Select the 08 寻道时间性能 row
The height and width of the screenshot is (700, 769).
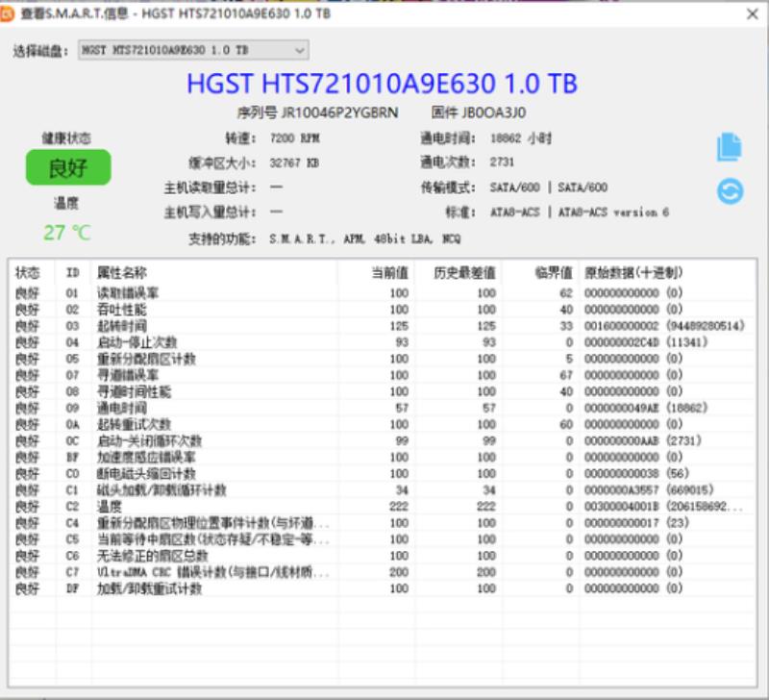[x=382, y=391]
